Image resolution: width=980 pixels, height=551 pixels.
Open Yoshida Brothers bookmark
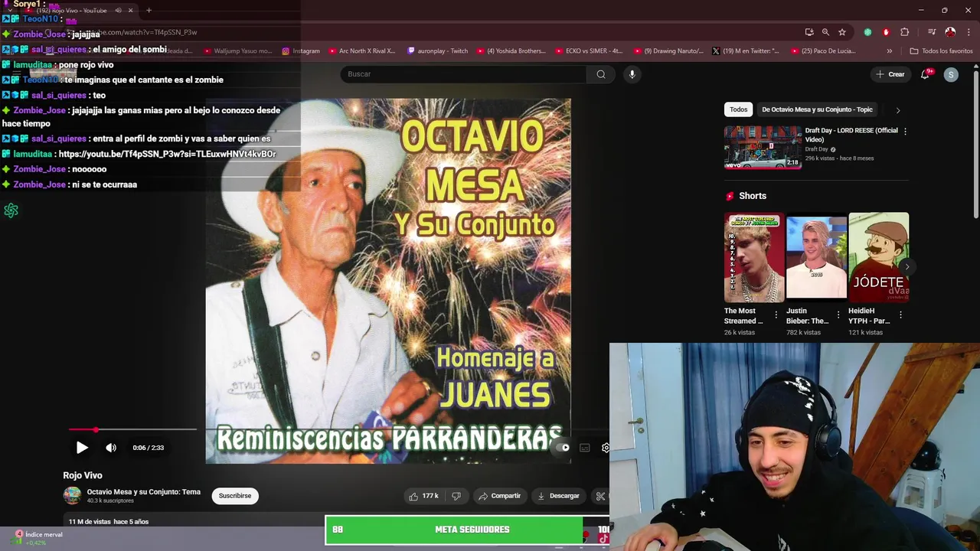click(511, 51)
